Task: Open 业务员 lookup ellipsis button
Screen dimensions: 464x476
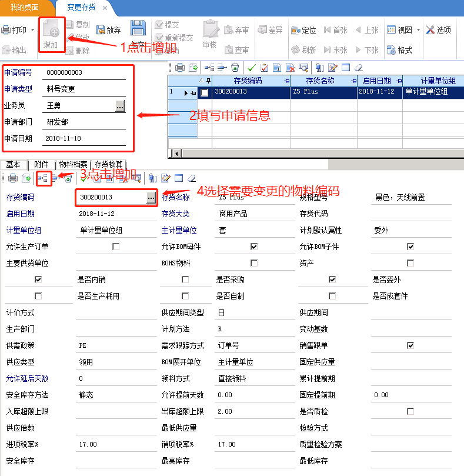Action: [120, 106]
